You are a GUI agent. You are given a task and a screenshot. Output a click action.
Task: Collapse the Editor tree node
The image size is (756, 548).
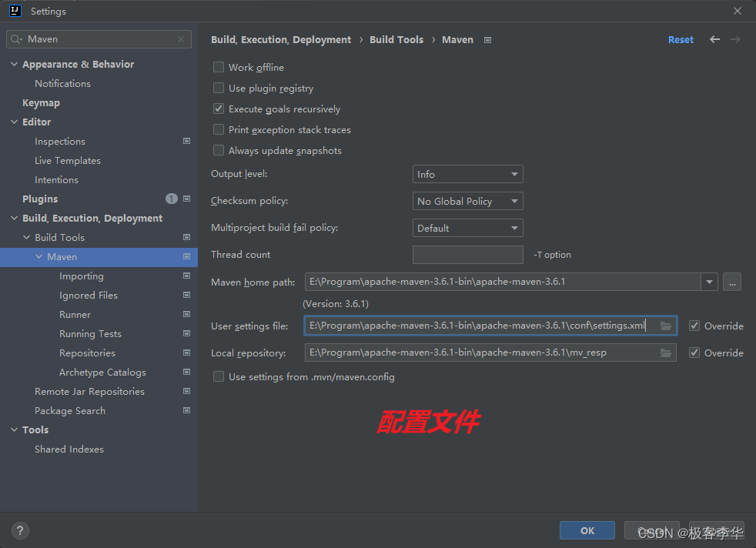(x=14, y=122)
